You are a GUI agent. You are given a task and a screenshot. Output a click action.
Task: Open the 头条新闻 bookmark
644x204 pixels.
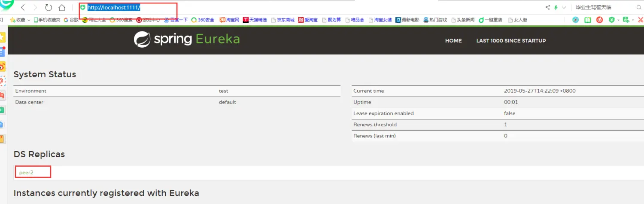point(463,20)
